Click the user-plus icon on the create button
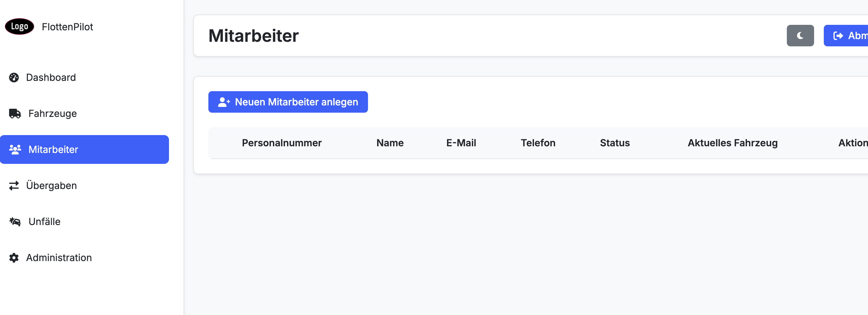This screenshot has width=868, height=315. tap(224, 102)
